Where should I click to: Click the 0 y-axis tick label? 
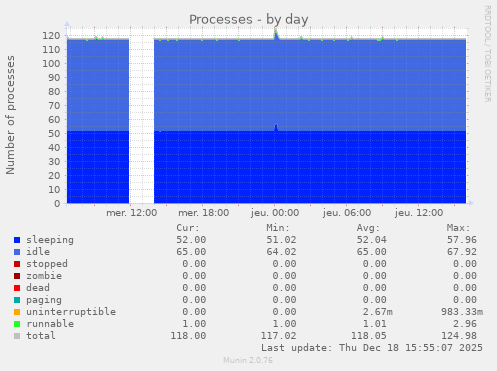click(x=57, y=204)
